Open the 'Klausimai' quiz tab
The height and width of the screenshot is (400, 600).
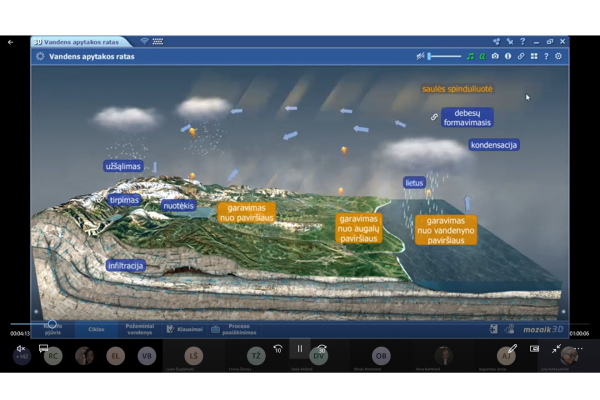pyautogui.click(x=184, y=329)
